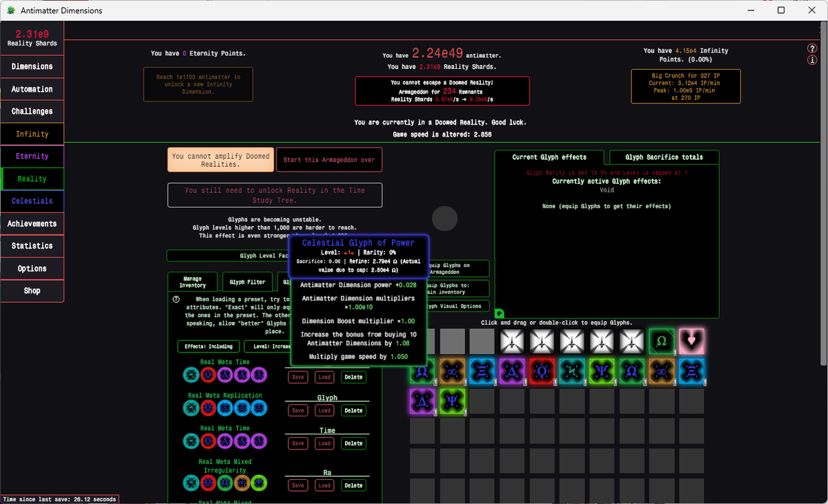Switch to the Eternity tab
This screenshot has width=828, height=504.
[32, 156]
